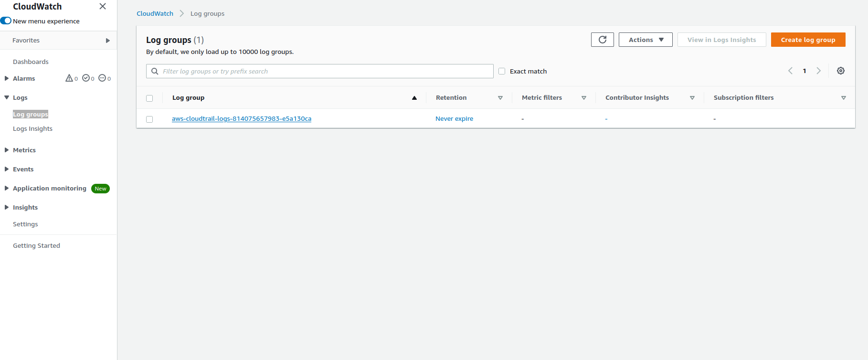Sort by Retention column arrow
The width and height of the screenshot is (868, 360).
[x=500, y=98]
